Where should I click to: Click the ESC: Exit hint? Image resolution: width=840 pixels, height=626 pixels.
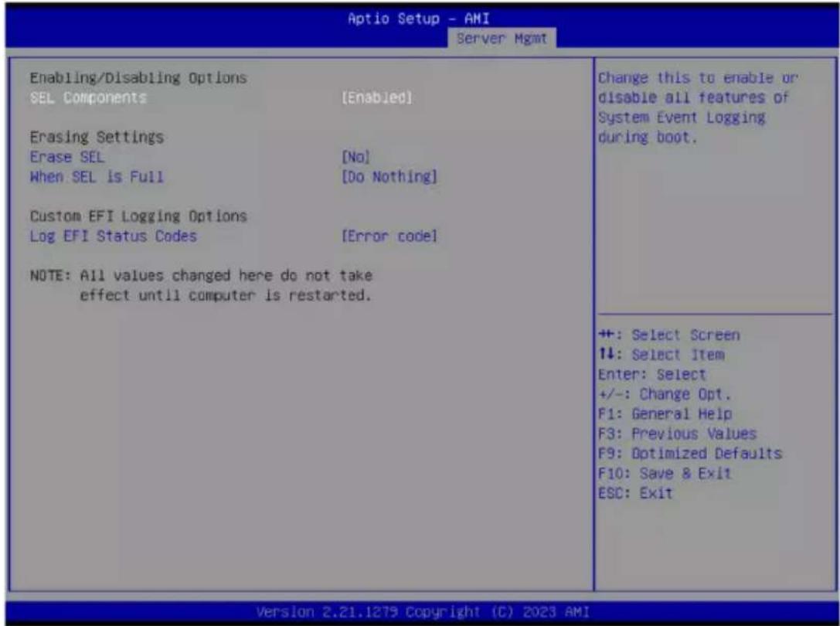[x=635, y=493]
